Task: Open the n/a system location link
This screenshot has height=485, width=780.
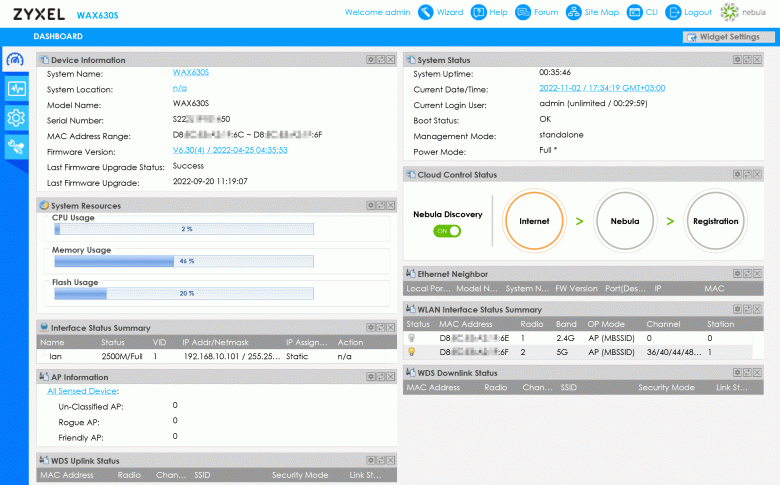Action: pos(180,88)
